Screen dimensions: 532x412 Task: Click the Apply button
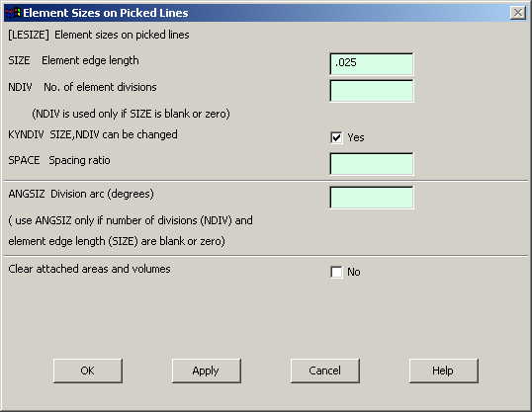(x=206, y=371)
